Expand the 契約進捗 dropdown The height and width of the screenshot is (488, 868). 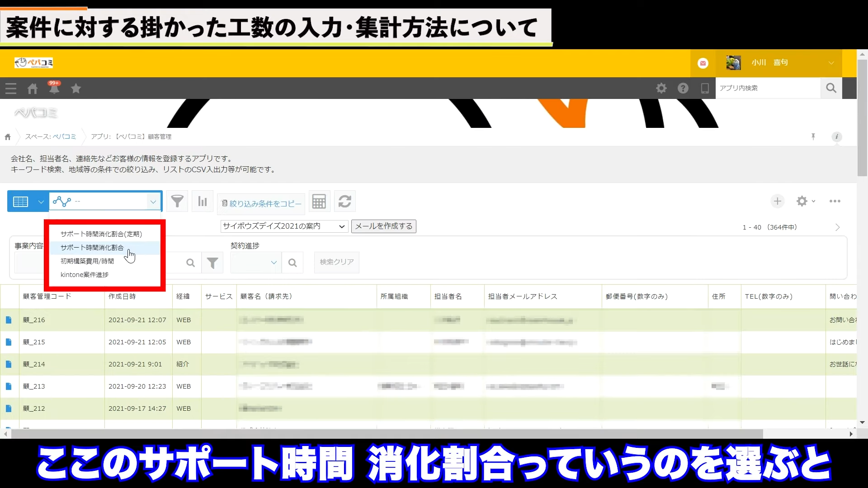point(256,263)
